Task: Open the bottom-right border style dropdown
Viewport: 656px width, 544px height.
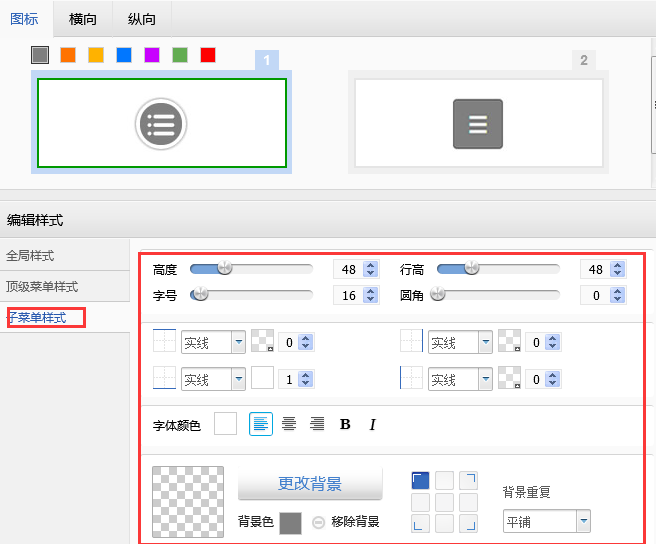Action: pyautogui.click(x=486, y=380)
